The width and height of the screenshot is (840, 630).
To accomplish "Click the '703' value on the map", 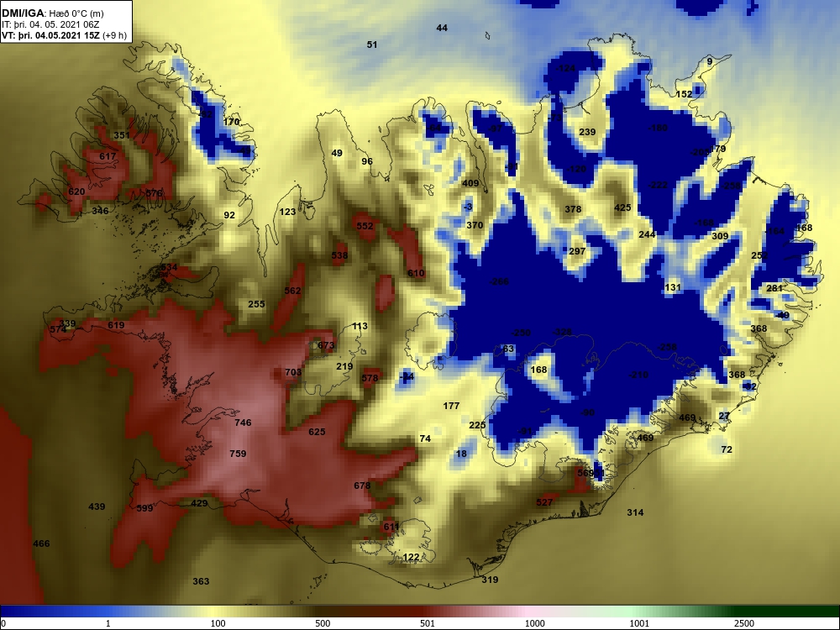I will pos(293,372).
